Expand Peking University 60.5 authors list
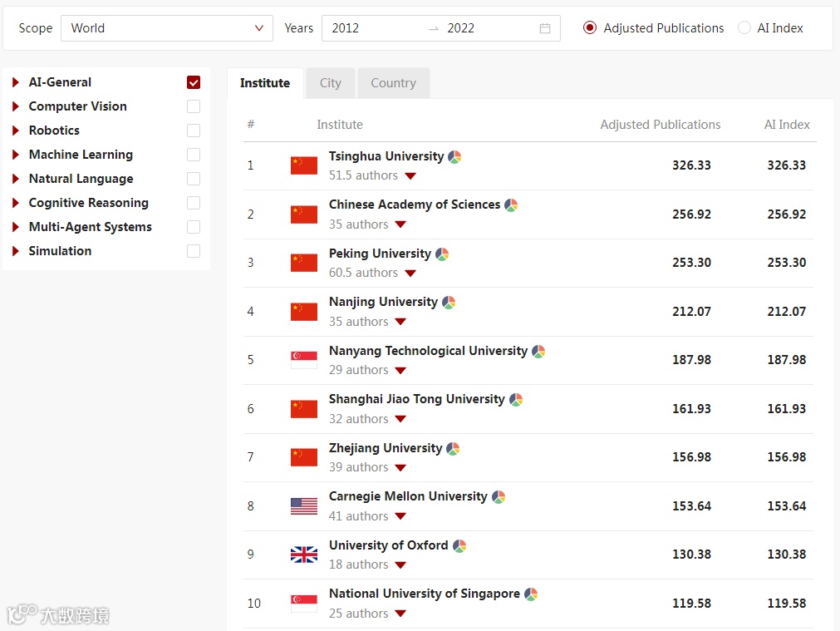Screen dimensions: 840x631 (410, 274)
